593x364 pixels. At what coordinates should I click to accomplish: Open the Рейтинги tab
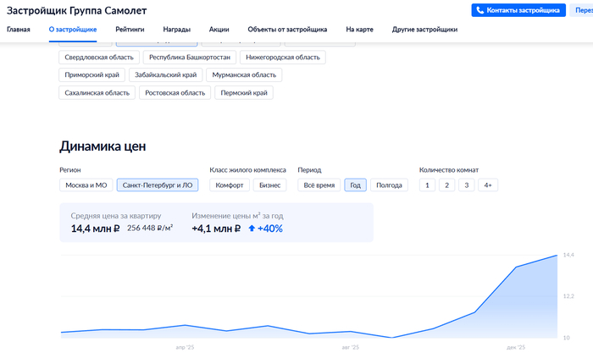(130, 30)
